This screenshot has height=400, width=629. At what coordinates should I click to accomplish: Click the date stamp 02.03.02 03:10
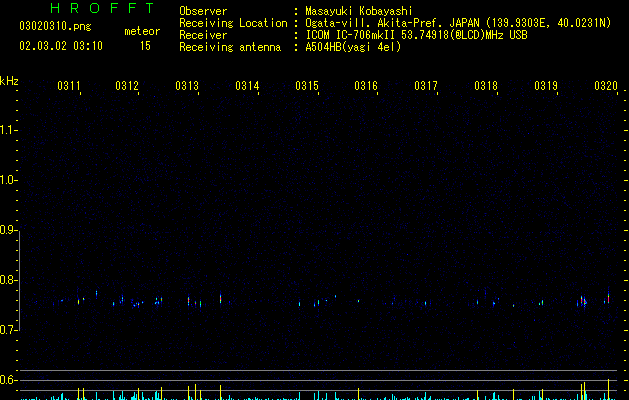pos(61,46)
